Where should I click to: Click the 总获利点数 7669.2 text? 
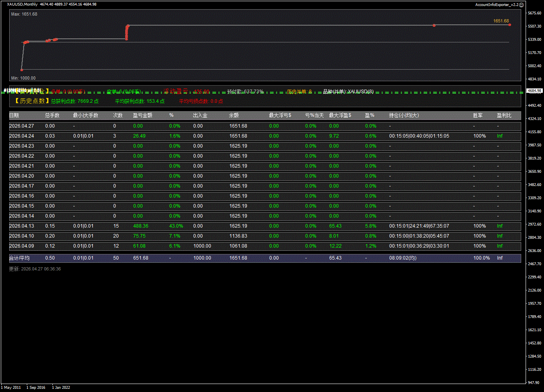(x=75, y=101)
